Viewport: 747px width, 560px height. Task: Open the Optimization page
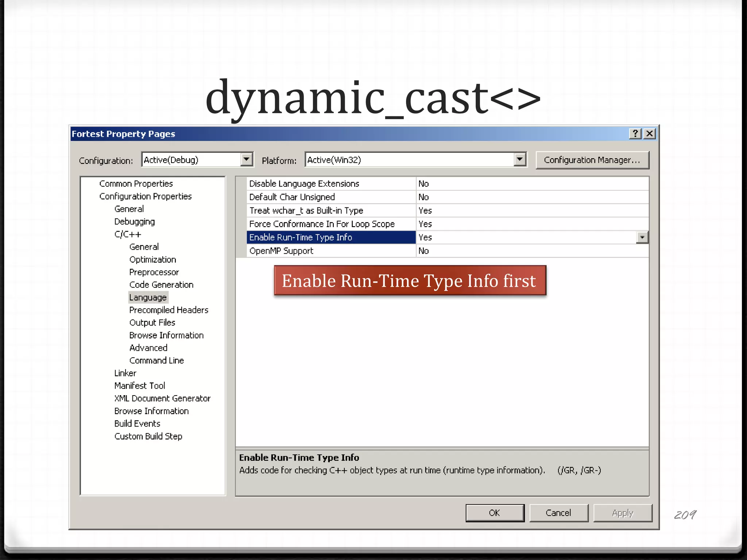pos(153,260)
